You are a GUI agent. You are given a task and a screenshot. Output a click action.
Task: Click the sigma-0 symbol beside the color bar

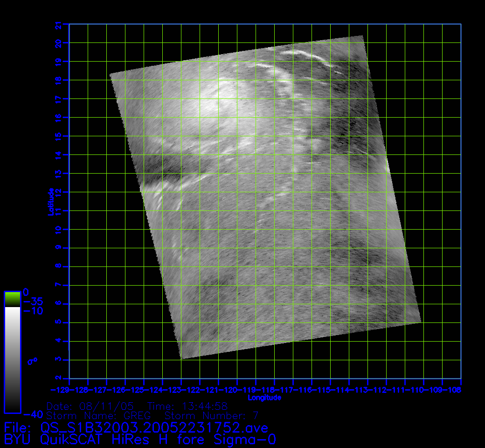32,361
